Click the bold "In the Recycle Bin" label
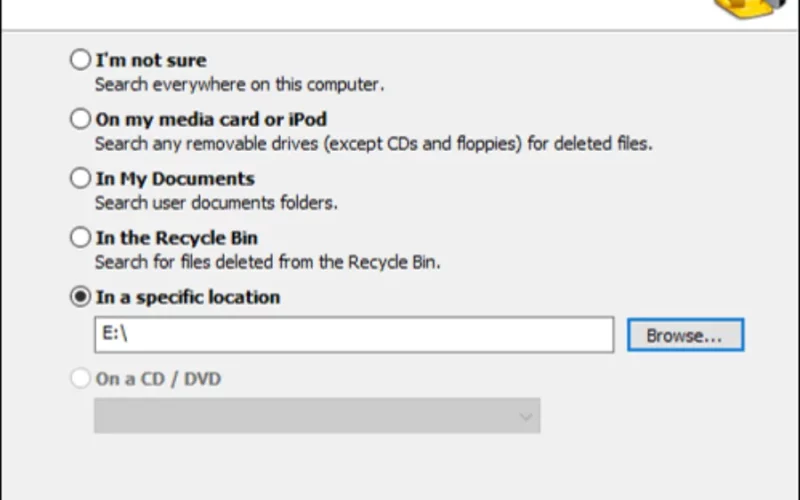Screen dimensions: 800x500 (x=177, y=238)
